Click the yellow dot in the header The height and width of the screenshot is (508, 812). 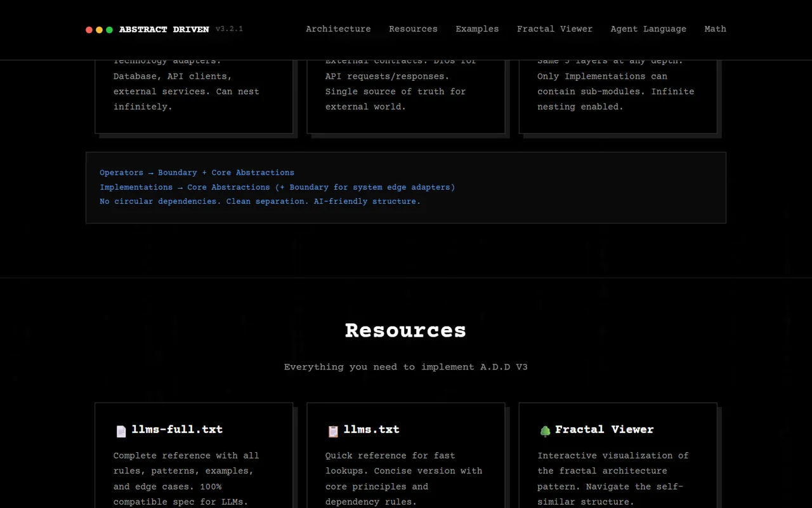click(x=100, y=30)
